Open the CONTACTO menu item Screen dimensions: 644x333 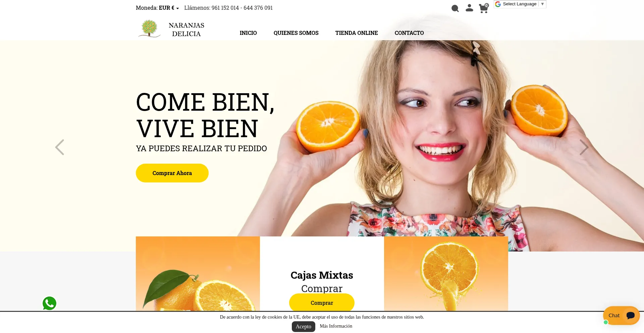409,33
